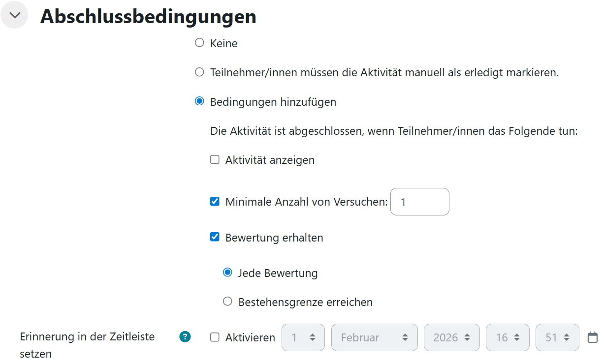Enable the Aktivieren checkbox

pos(215,337)
